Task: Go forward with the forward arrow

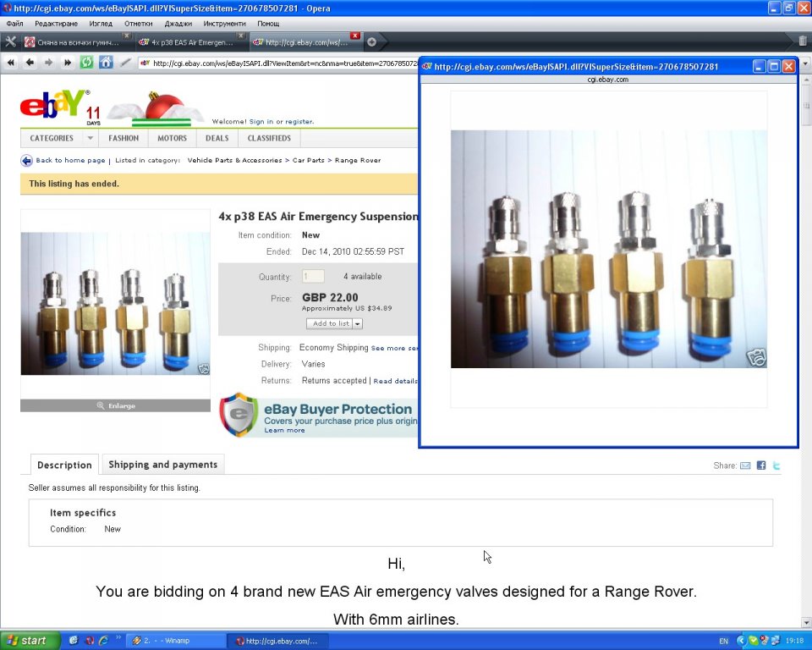Action: click(x=49, y=63)
